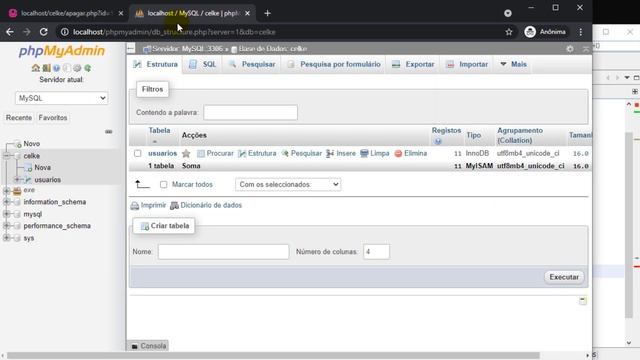Open the SQL tab

[x=203, y=64]
